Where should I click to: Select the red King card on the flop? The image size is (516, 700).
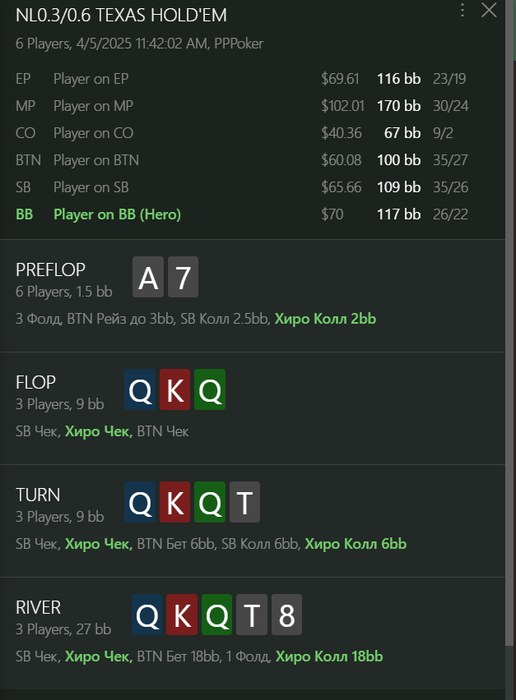coord(175,389)
